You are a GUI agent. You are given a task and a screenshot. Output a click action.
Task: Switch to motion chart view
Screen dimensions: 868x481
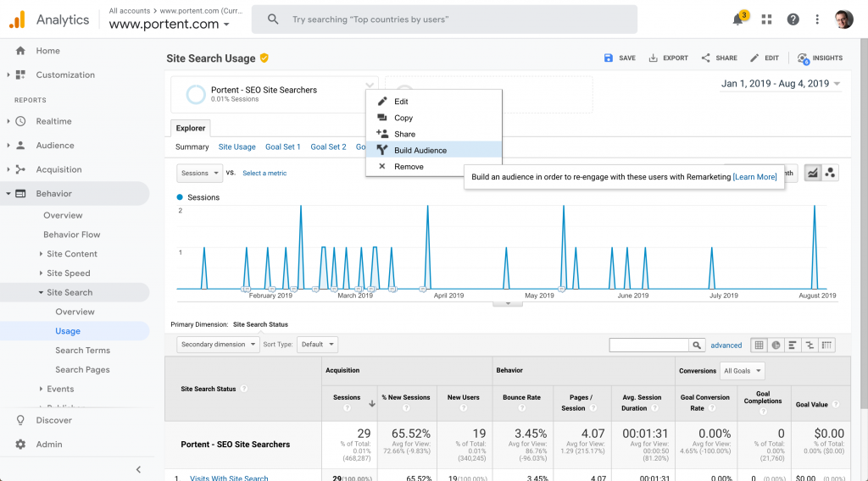(830, 173)
